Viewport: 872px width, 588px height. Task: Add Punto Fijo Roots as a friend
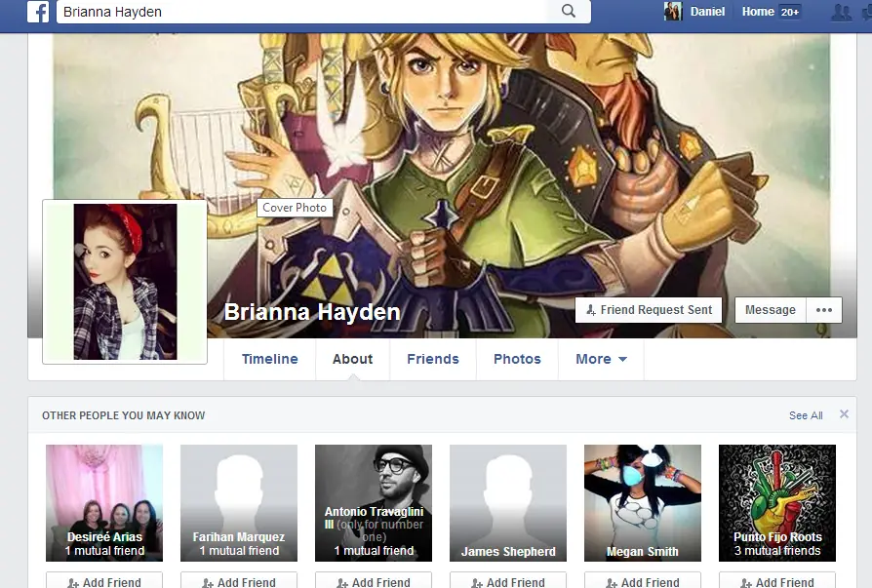pos(777,581)
